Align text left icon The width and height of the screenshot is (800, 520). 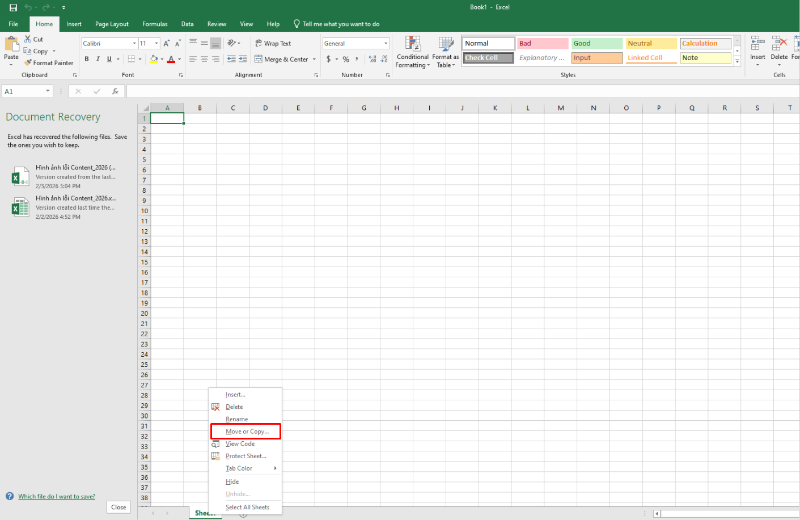coord(193,59)
